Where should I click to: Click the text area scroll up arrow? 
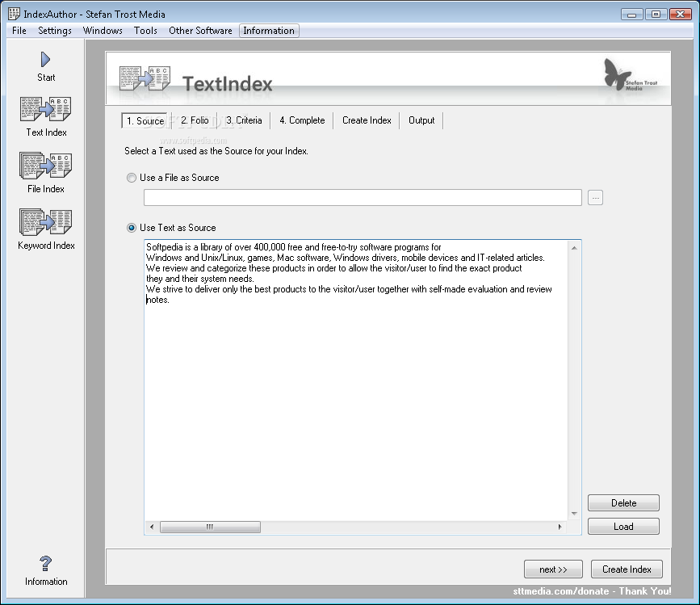pos(574,248)
